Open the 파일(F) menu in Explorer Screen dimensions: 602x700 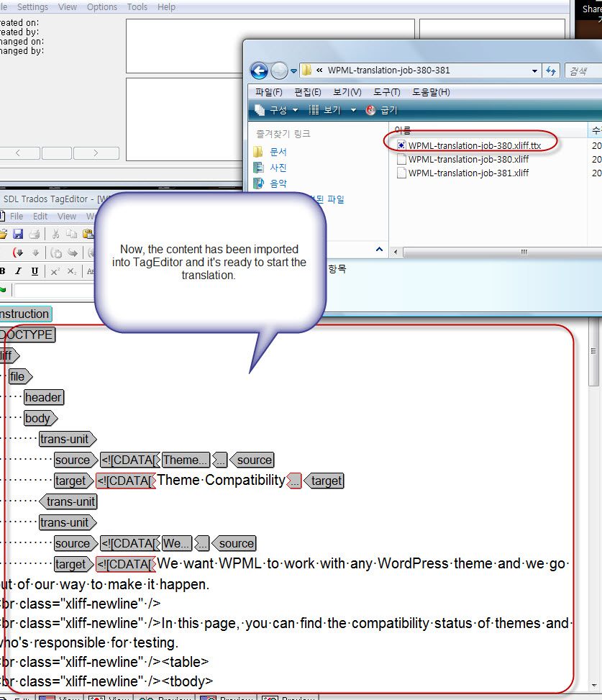pos(269,92)
